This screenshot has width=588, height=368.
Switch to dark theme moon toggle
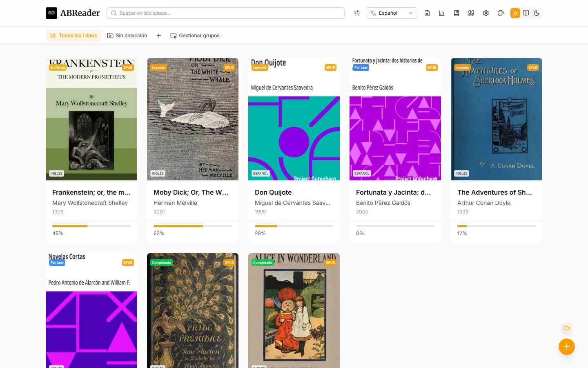pyautogui.click(x=537, y=13)
